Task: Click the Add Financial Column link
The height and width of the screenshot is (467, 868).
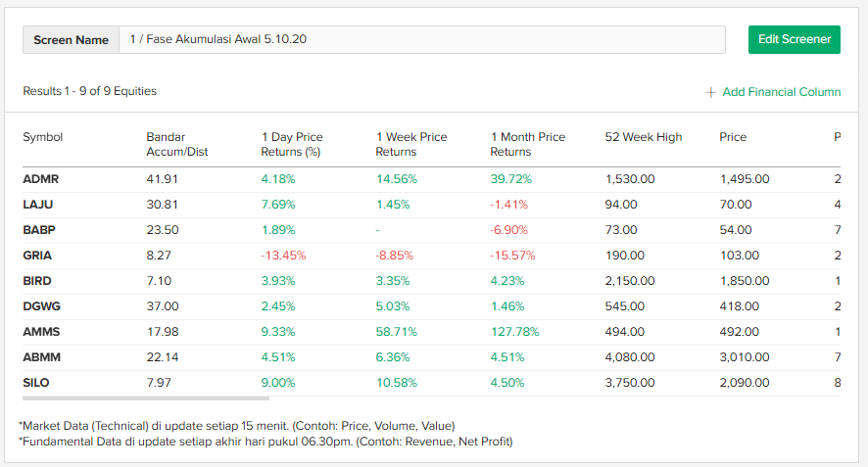Action: 781,92
